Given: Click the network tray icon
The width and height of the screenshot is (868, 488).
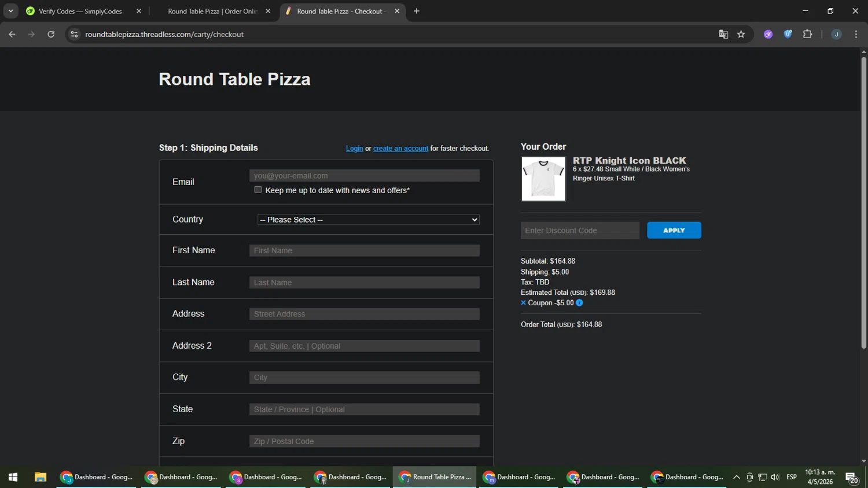Looking at the screenshot, I should (x=763, y=477).
